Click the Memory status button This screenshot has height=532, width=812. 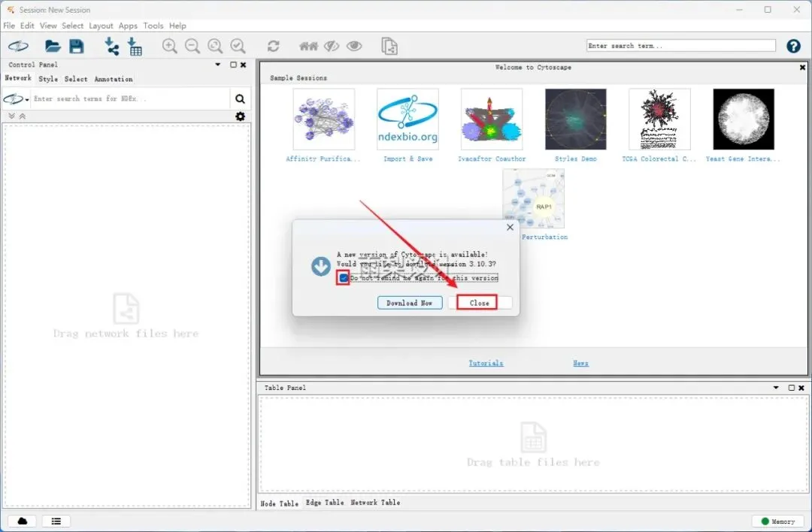[x=778, y=521]
